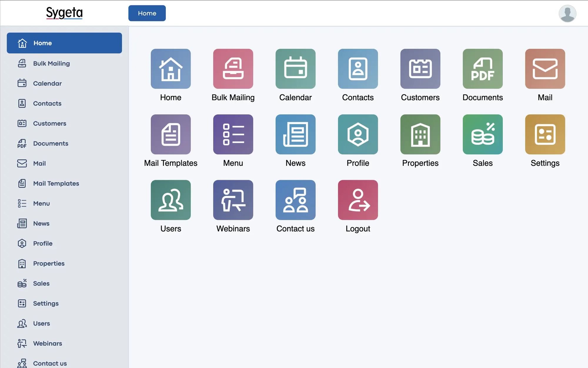This screenshot has height=368, width=588.
Task: Click the Sygeta logo
Action: click(64, 13)
